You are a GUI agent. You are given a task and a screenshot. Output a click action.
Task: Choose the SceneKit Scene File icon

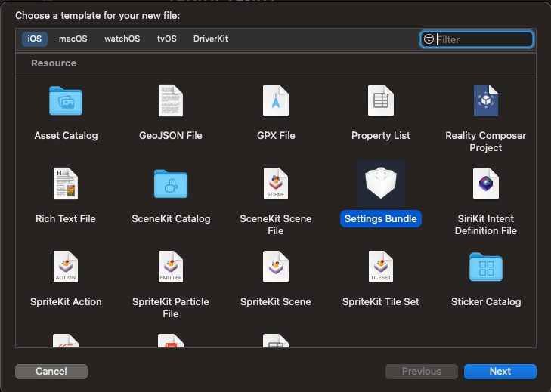tap(276, 184)
